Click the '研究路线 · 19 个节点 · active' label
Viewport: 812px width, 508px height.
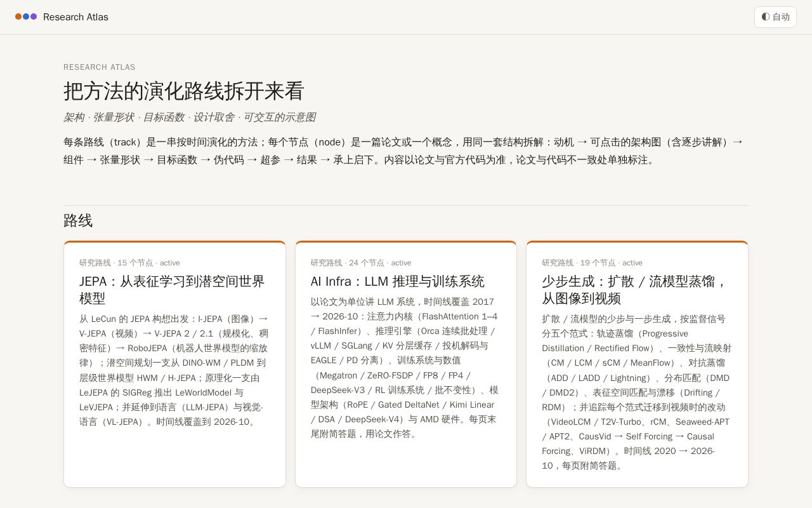592,263
